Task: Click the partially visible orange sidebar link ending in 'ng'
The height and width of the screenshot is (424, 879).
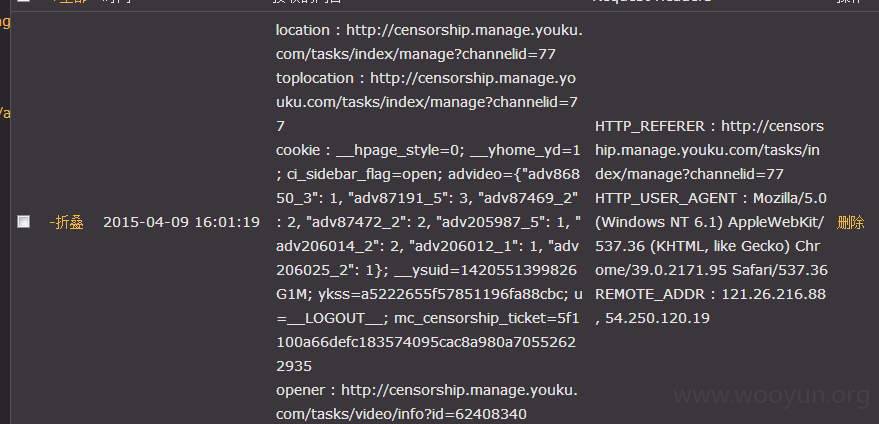Action: (x=5, y=22)
